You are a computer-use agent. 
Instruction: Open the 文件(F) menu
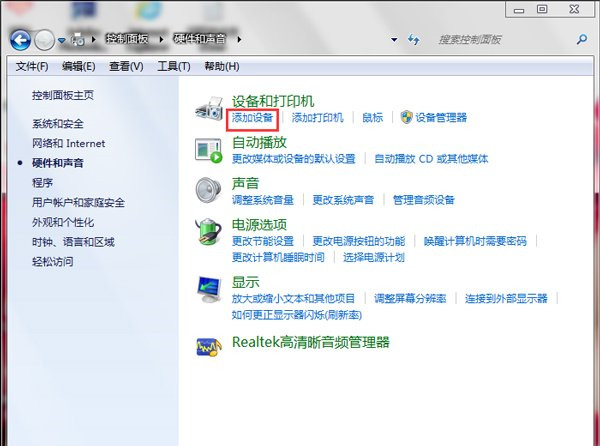click(31, 66)
